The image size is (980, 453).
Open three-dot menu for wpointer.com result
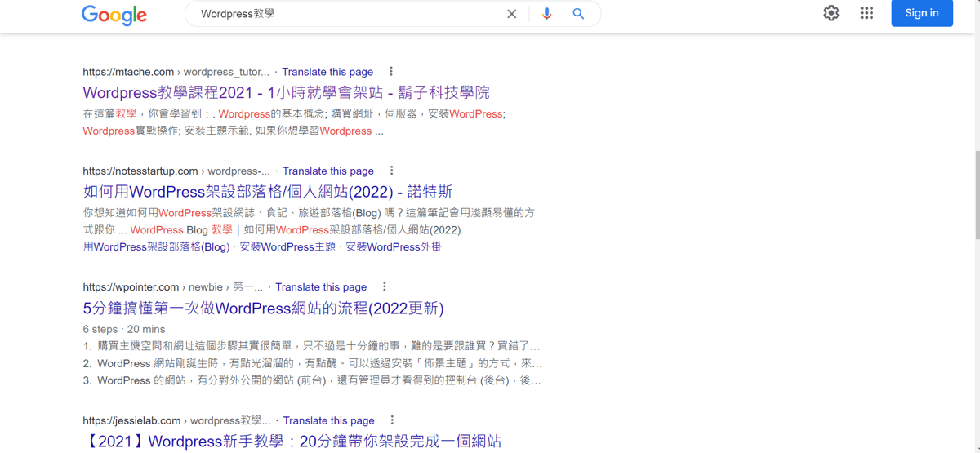[x=385, y=286]
